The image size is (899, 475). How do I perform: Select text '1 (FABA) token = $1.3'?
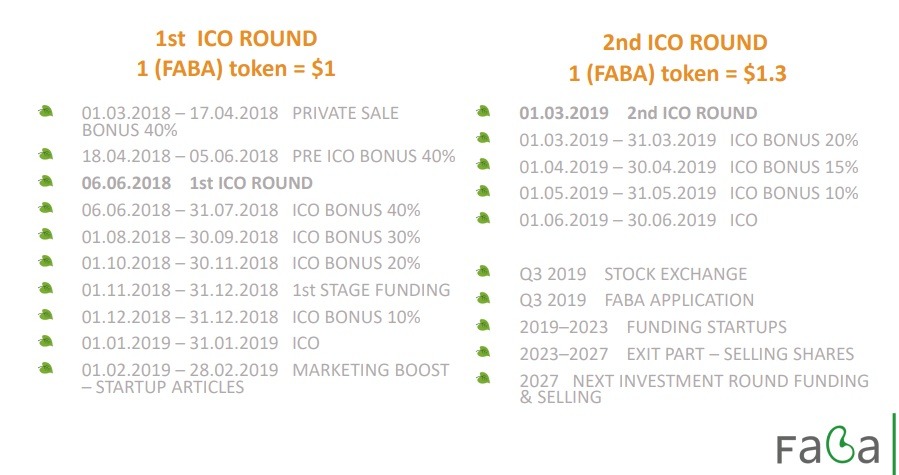point(684,73)
